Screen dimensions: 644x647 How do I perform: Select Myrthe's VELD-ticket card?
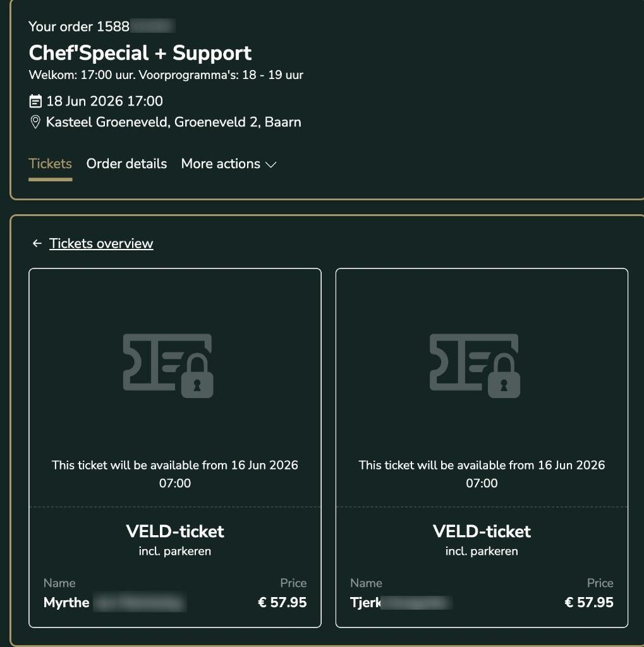tap(175, 447)
